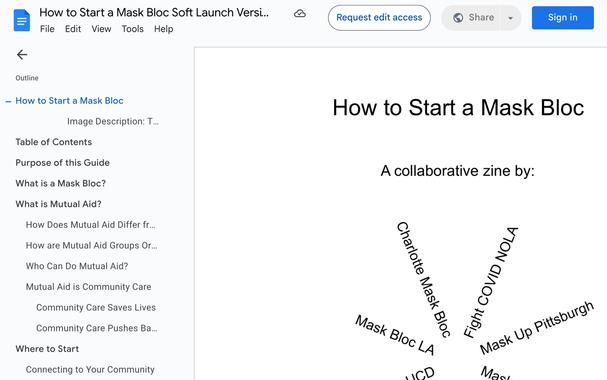This screenshot has width=607, height=380.
Task: Go to Purpose of this Guide heading
Action: point(62,163)
